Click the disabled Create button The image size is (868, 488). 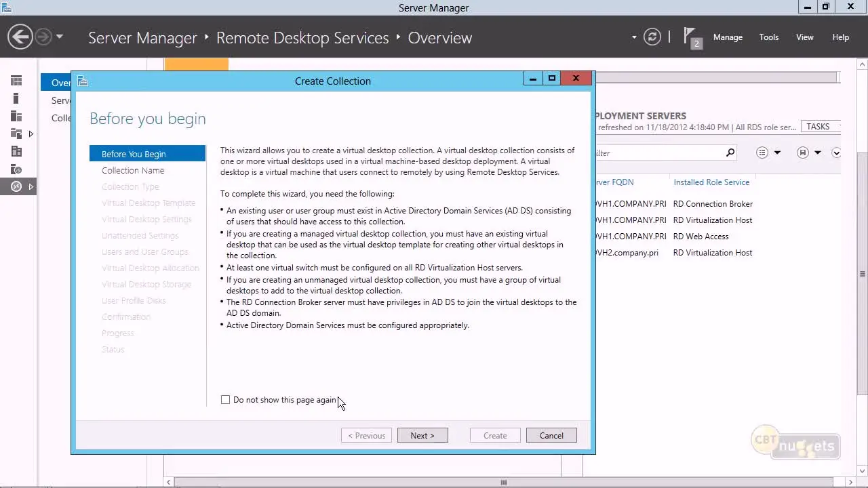tap(495, 436)
